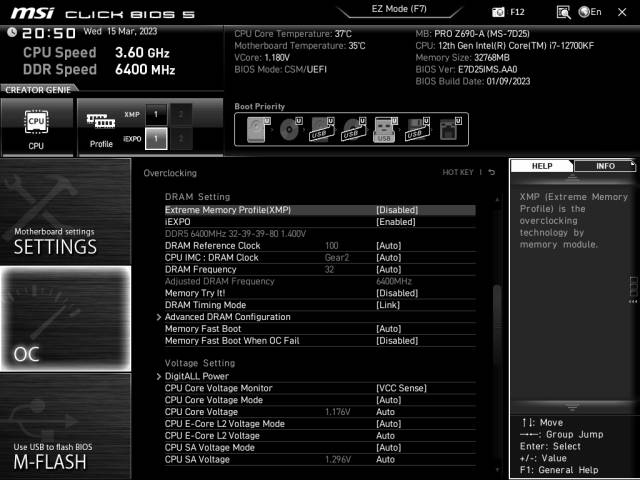Open DRAM Reference Clock Auto option
The width and height of the screenshot is (640, 480).
tap(389, 245)
